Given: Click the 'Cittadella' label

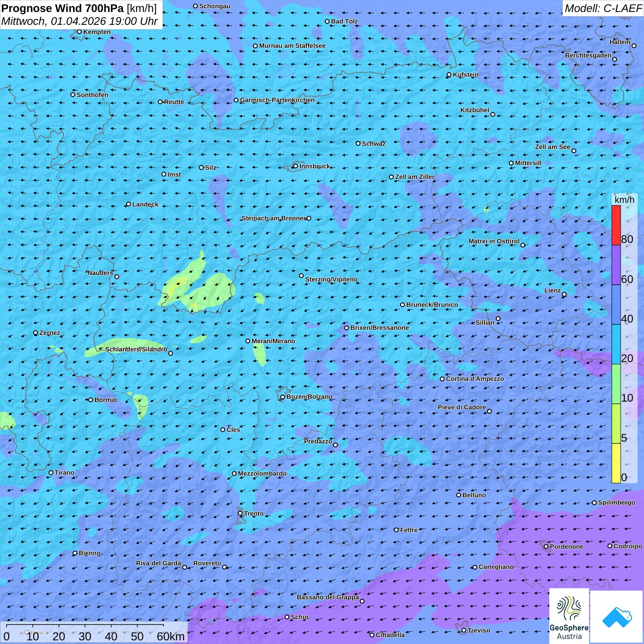Looking at the screenshot, I should [391, 635].
